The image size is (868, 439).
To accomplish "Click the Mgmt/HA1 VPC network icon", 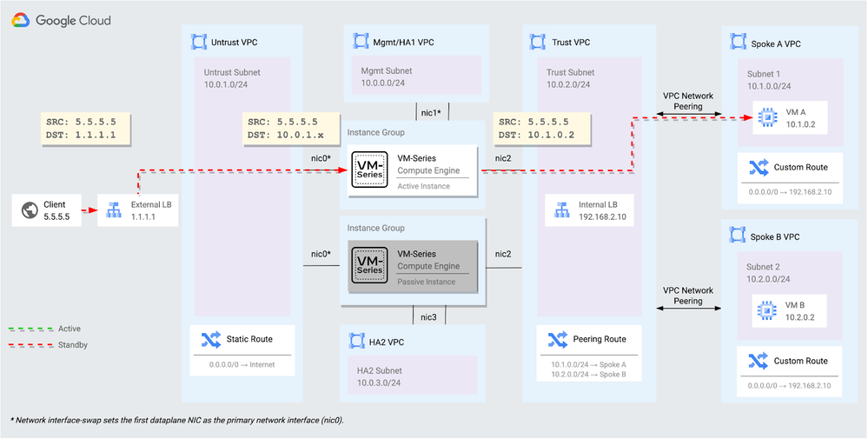I will tap(360, 40).
